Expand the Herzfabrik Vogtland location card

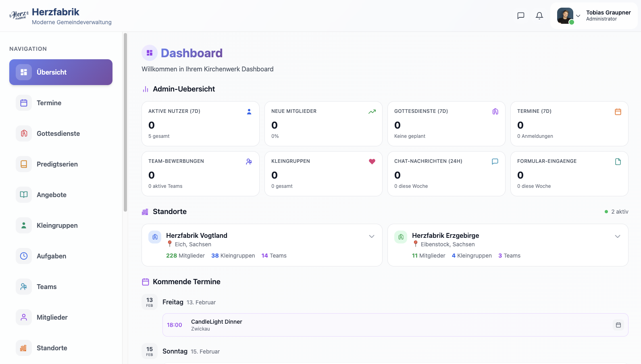[372, 236]
